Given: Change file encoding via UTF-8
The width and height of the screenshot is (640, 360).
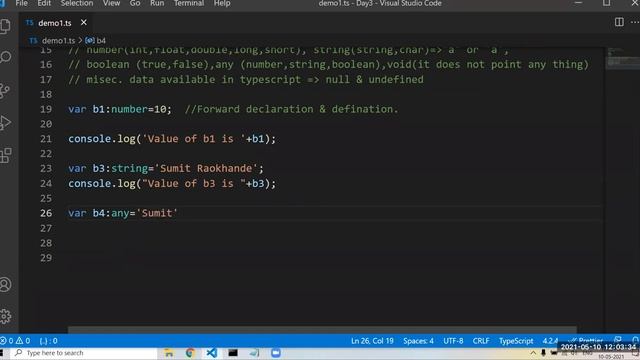Looking at the screenshot, I should [x=453, y=340].
